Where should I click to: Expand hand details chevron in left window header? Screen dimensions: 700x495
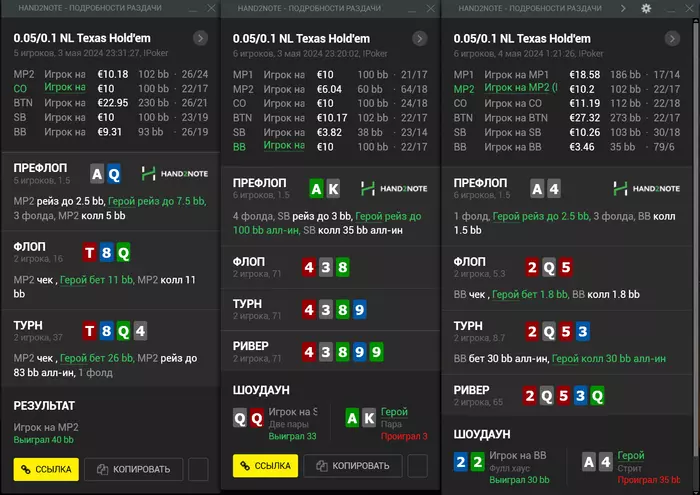point(200,38)
